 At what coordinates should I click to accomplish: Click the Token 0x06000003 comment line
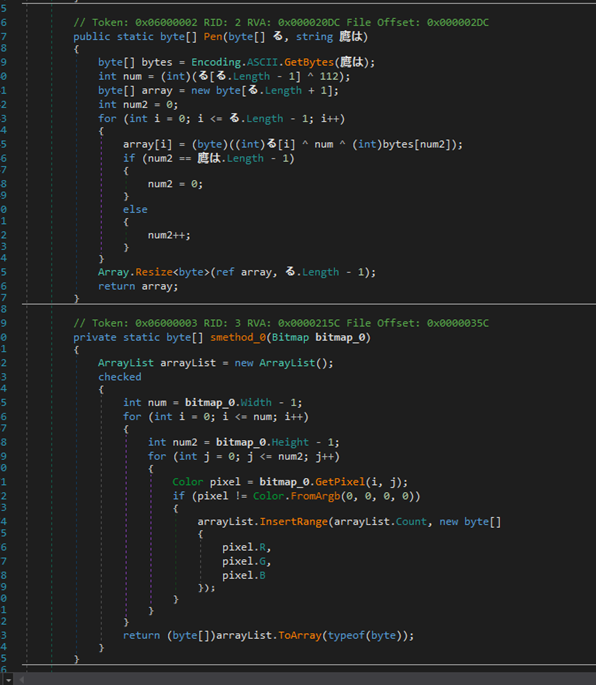[x=281, y=323]
